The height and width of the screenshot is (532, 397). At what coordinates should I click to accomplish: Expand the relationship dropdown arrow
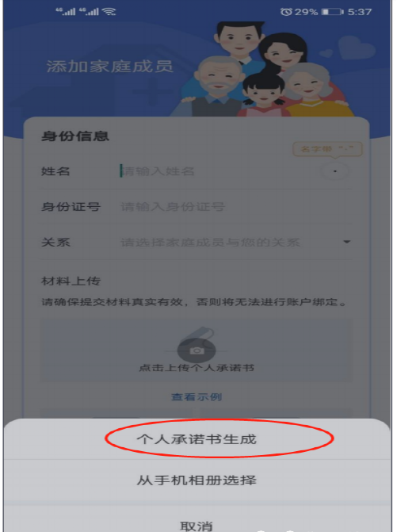[346, 242]
